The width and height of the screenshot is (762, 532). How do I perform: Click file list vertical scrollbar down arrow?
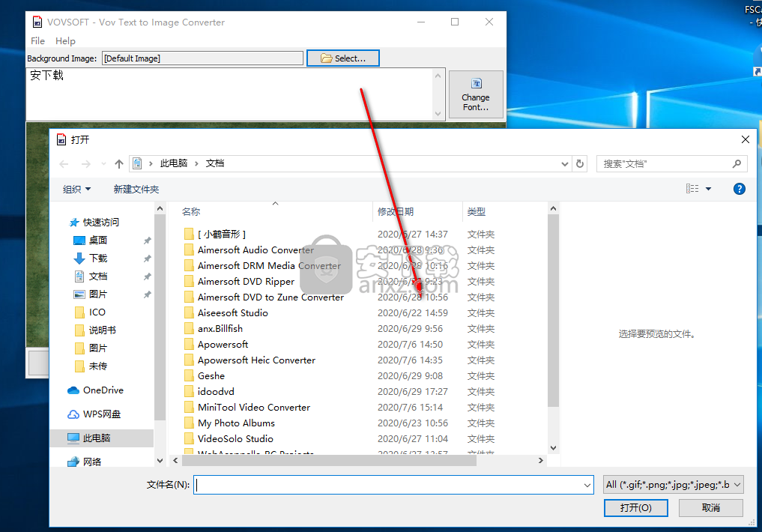553,448
